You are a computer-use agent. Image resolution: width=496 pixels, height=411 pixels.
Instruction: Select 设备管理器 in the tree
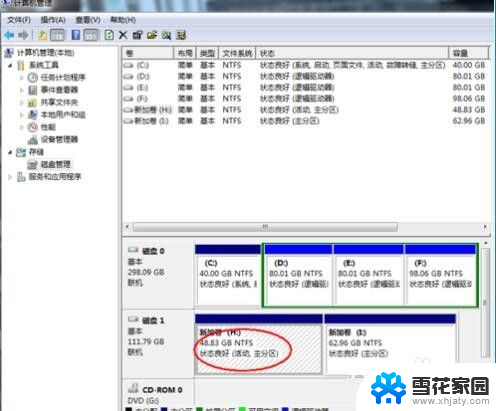59,139
